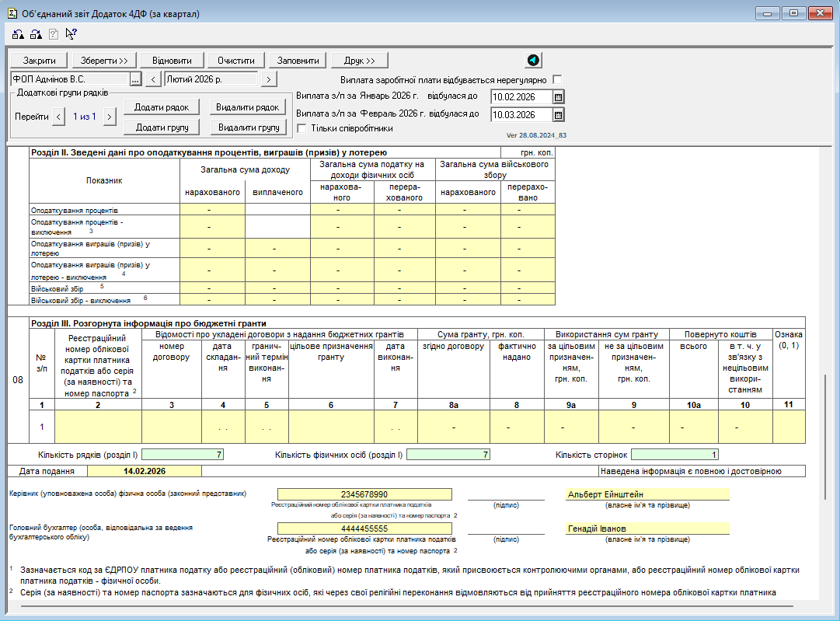840x621 pixels.
Task: Activate the What's This help cursor icon
Action: [71, 34]
